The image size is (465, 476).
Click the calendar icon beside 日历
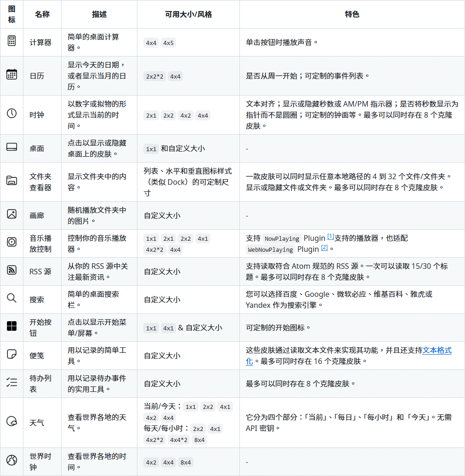(x=11, y=74)
